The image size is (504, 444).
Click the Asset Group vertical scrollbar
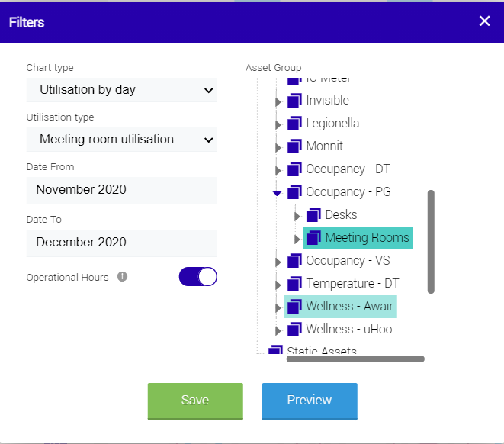click(431, 242)
